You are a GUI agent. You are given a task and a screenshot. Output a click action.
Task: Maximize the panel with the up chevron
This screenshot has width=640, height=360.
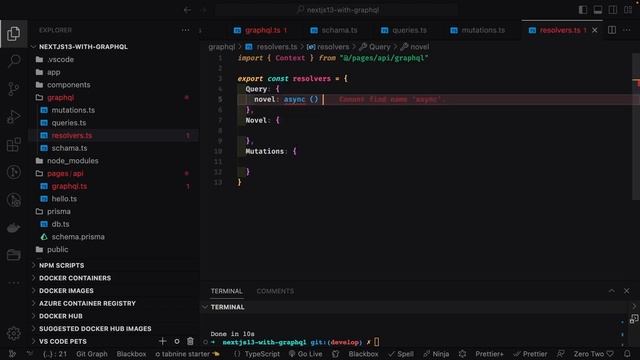tap(611, 291)
